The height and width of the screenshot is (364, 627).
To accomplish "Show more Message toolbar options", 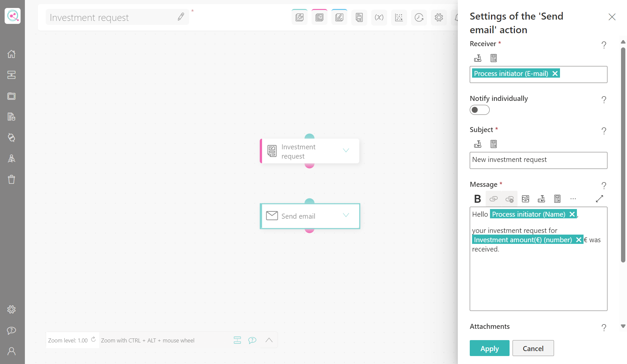I will pyautogui.click(x=573, y=199).
